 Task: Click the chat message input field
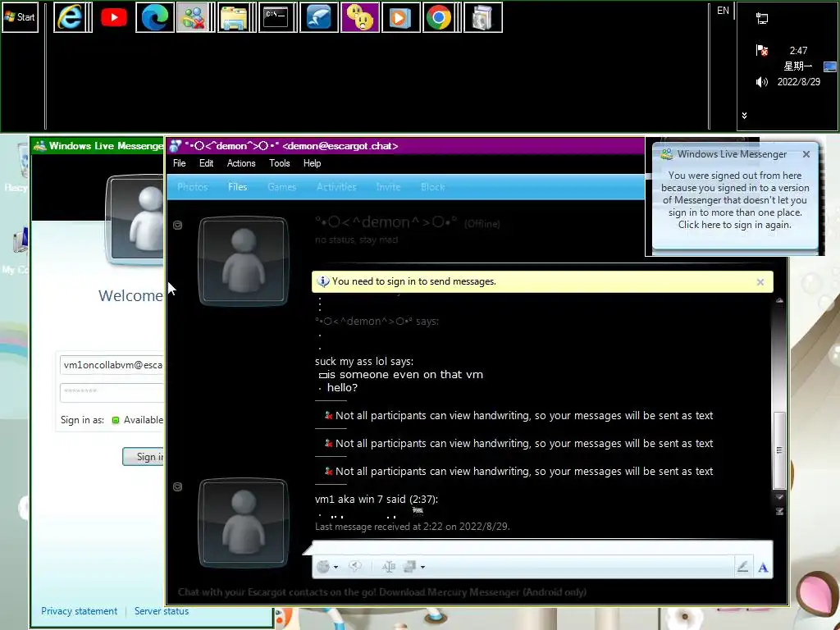542,548
